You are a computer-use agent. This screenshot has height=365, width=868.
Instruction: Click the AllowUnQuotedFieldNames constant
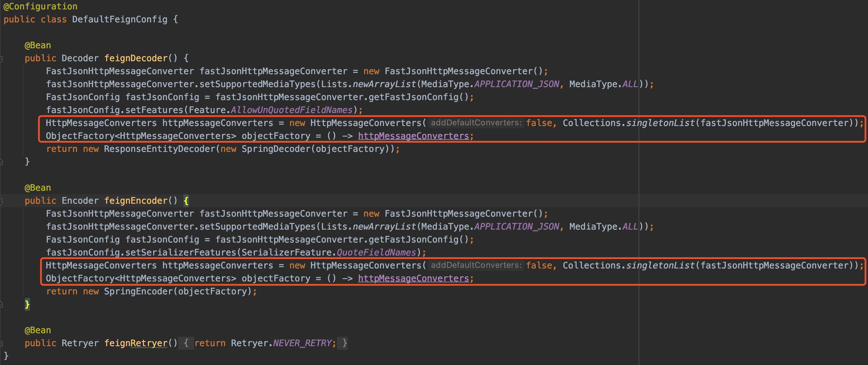click(x=291, y=110)
